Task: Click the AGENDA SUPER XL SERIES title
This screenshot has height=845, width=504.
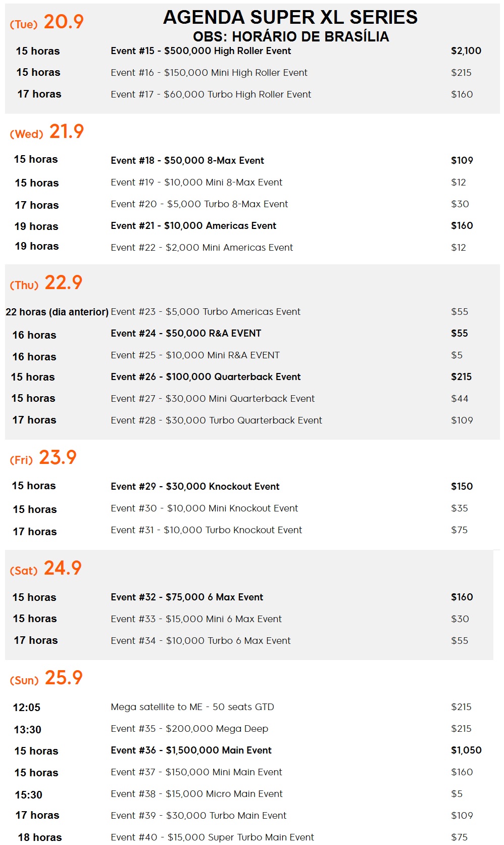Action: [290, 17]
